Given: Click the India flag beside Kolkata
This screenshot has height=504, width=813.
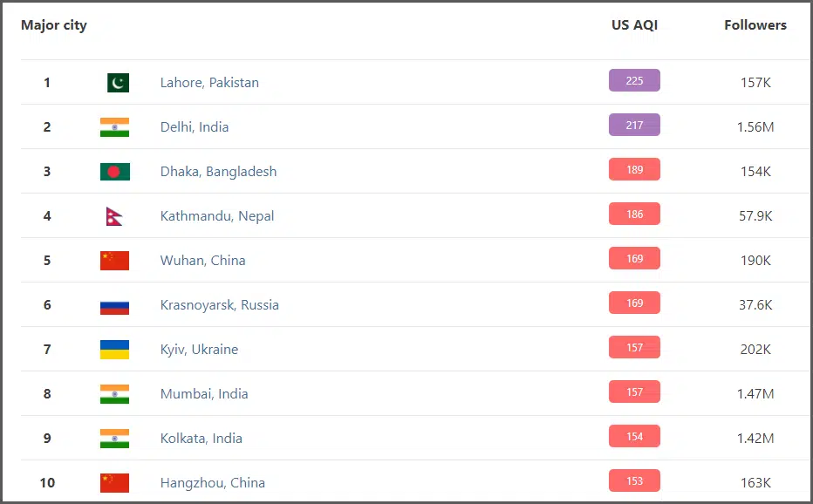Looking at the screenshot, I should coord(114,439).
